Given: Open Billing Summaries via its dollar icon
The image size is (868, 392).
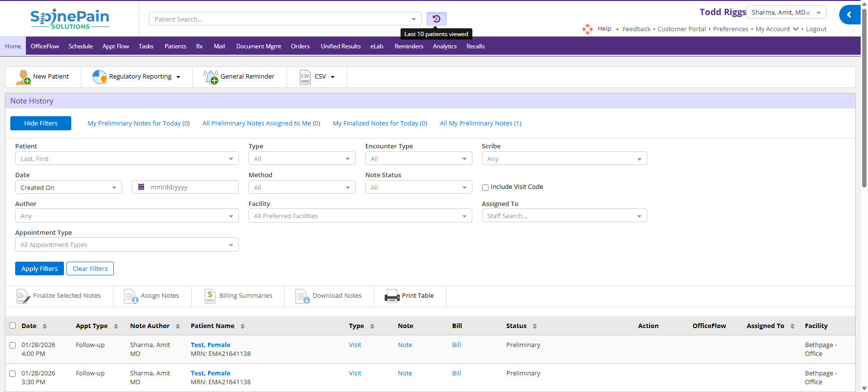Looking at the screenshot, I should click(210, 296).
